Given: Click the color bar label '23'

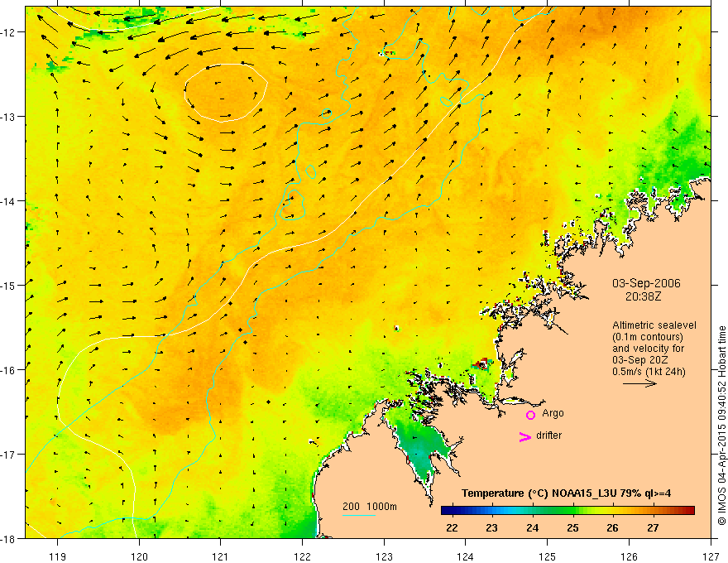Looking at the screenshot, I should 491,527.
